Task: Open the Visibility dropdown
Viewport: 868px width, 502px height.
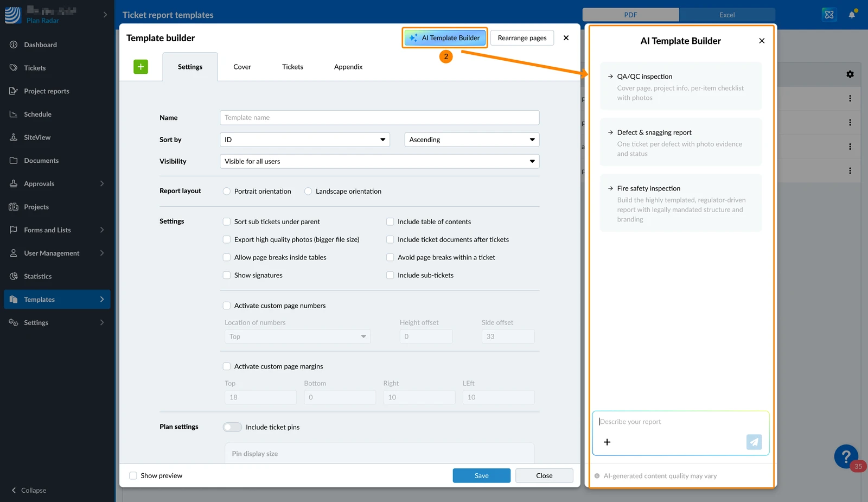Action: pyautogui.click(x=380, y=161)
